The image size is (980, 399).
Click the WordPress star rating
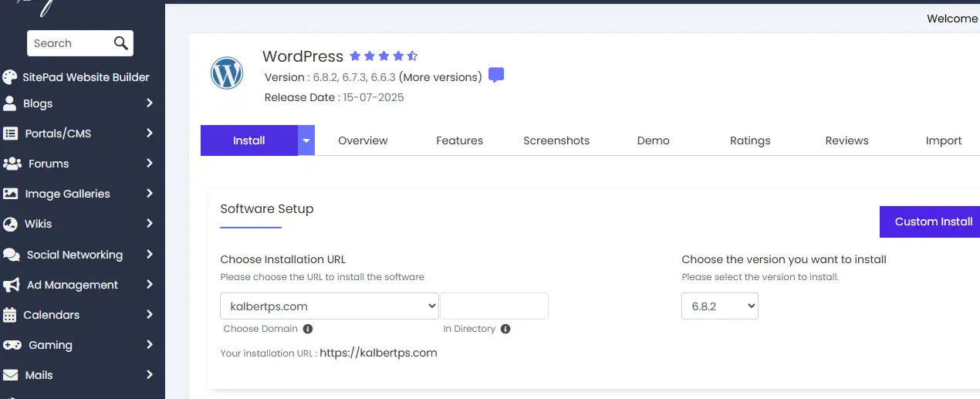pyautogui.click(x=384, y=56)
